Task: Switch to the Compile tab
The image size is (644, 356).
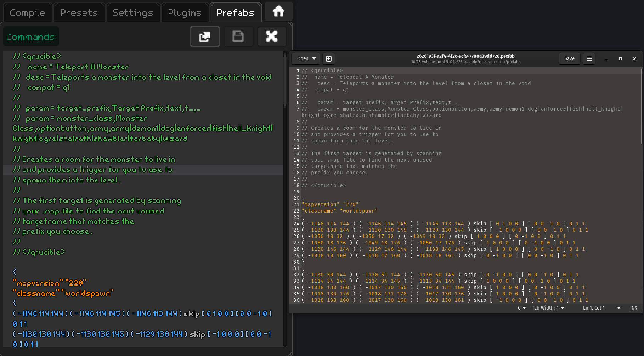Action: (x=28, y=13)
